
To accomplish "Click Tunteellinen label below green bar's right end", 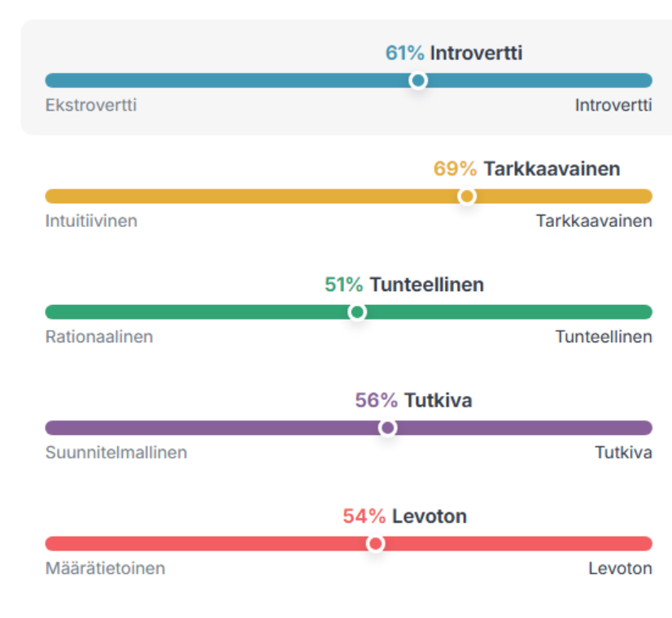I will [x=604, y=337].
